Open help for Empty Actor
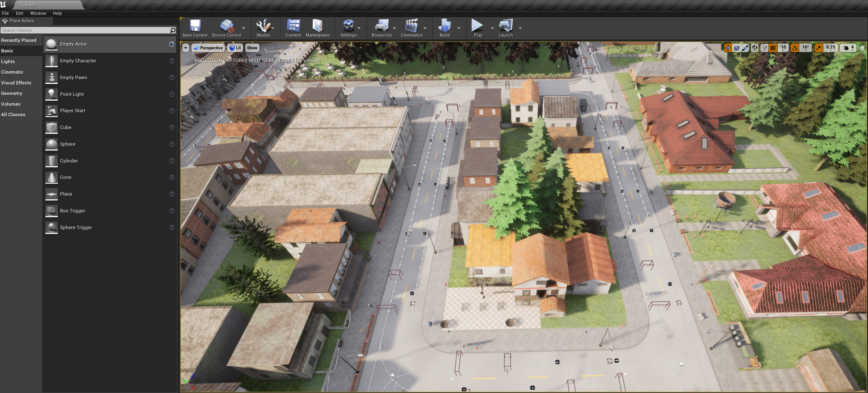Image resolution: width=868 pixels, height=393 pixels. tap(171, 44)
